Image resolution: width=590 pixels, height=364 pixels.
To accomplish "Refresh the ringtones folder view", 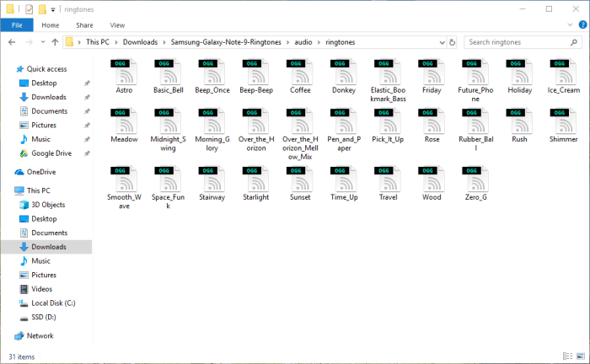I will [453, 41].
